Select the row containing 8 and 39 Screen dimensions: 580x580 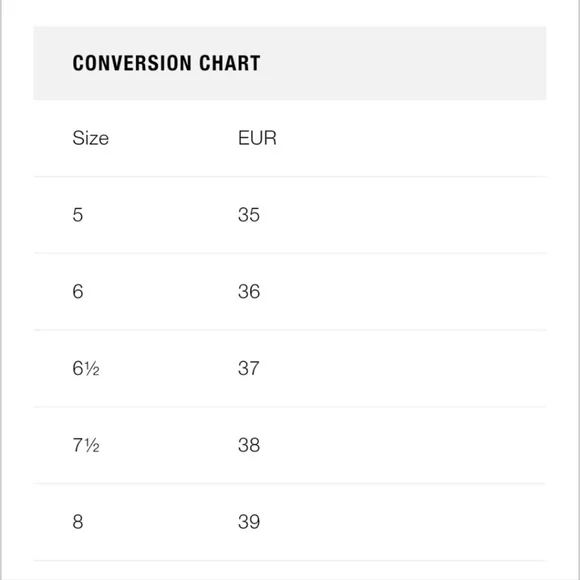[290, 522]
